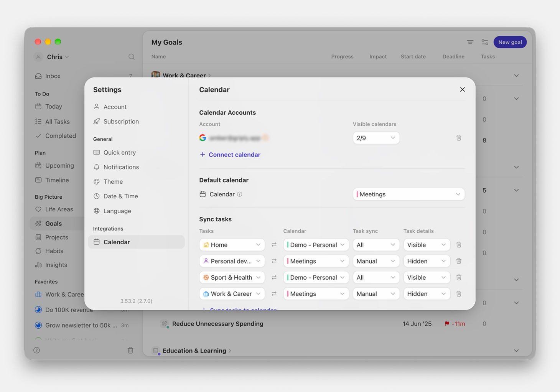This screenshot has width=560, height=392.
Task: Click the help icon in sidebar
Action: coord(37,350)
